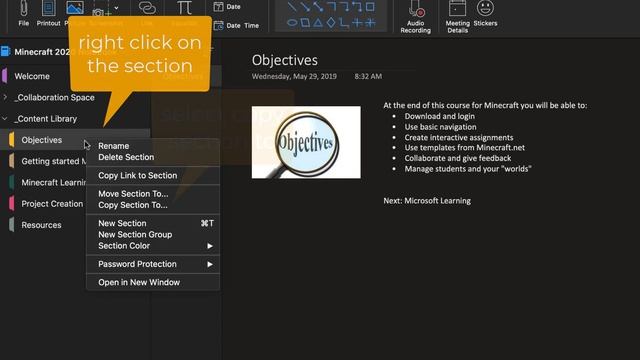Open the Getting started section
This screenshot has width=640, height=360.
54,161
